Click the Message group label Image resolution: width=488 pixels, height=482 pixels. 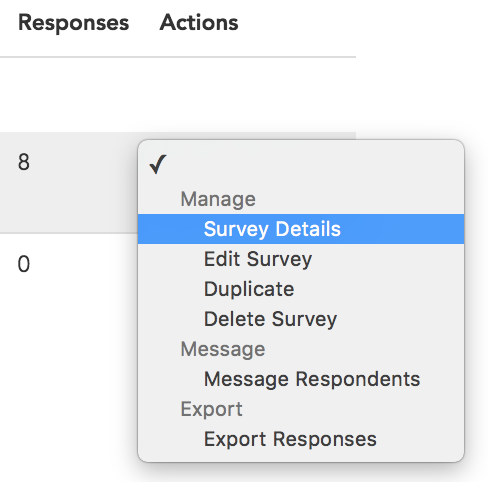coord(223,349)
